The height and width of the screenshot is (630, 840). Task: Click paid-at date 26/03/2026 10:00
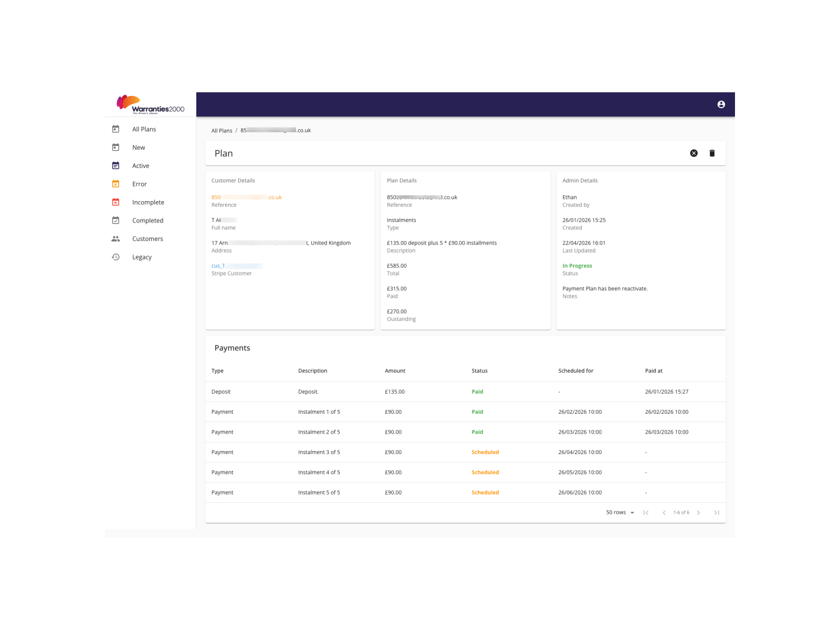coord(666,432)
